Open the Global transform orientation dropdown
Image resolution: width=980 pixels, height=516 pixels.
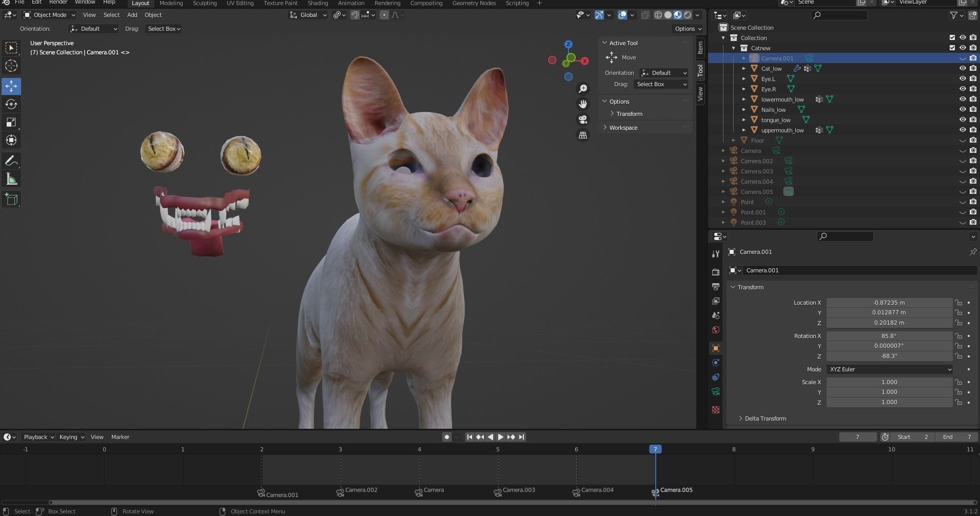click(308, 15)
